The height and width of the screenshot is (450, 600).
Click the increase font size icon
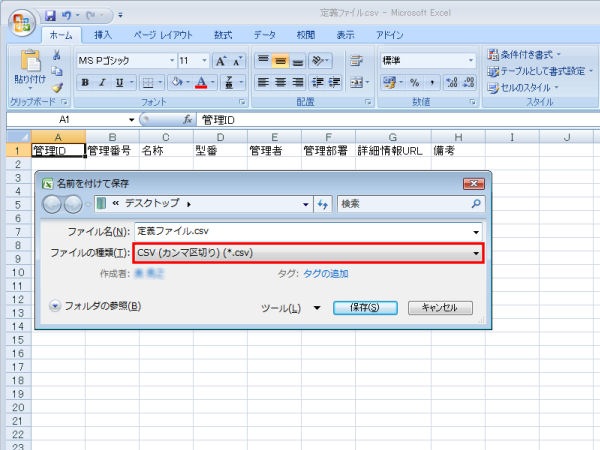click(x=222, y=60)
